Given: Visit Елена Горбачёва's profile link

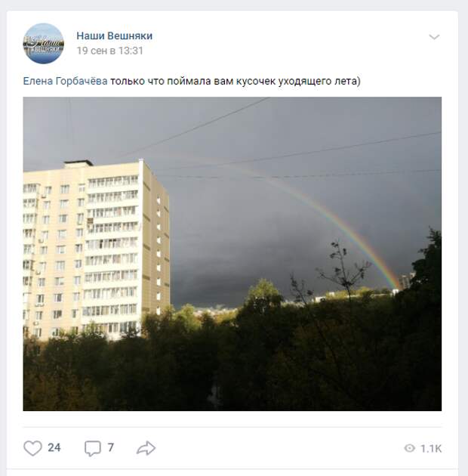Looking at the screenshot, I should tap(65, 81).
